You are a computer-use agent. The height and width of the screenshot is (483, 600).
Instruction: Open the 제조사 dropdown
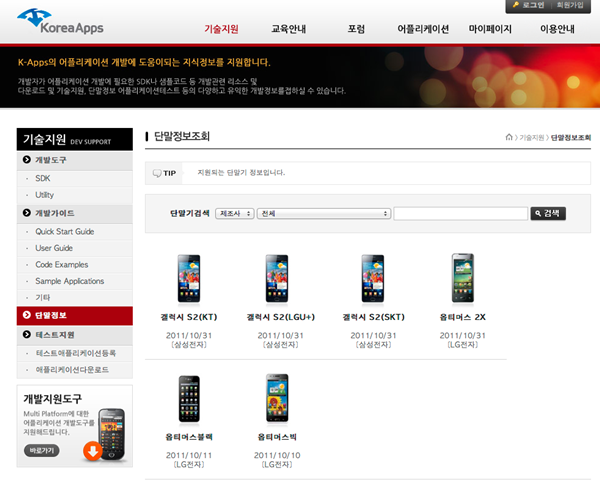(235, 214)
